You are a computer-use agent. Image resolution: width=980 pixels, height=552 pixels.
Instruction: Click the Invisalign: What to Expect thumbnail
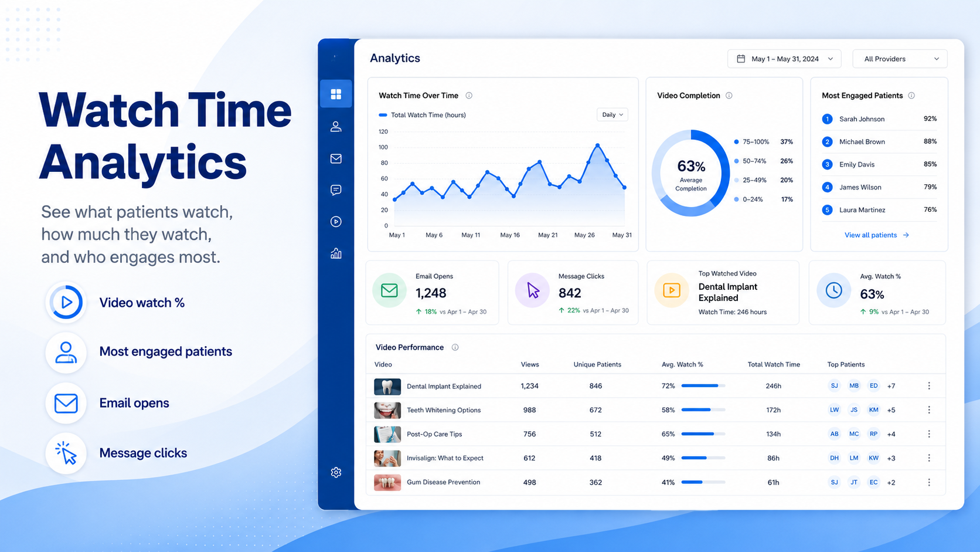click(x=387, y=459)
